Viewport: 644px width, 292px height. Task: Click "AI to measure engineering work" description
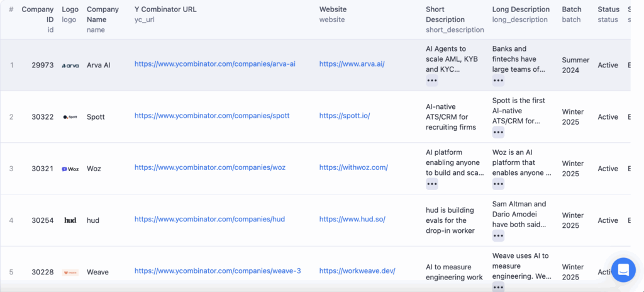(x=454, y=272)
